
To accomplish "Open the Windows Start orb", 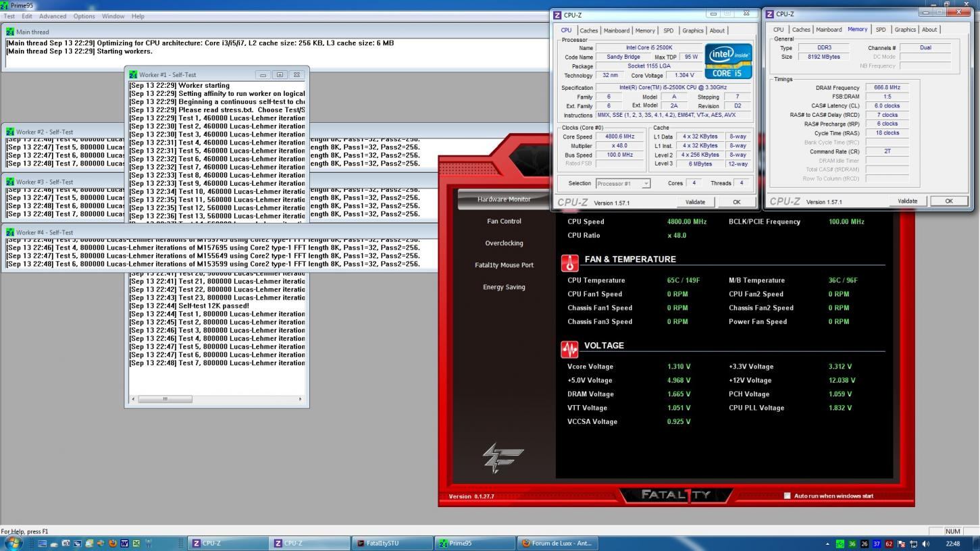I will tap(13, 543).
